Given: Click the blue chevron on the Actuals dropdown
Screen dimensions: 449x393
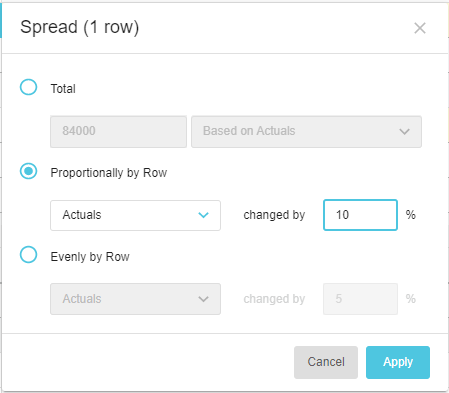Looking at the screenshot, I should click(x=203, y=215).
